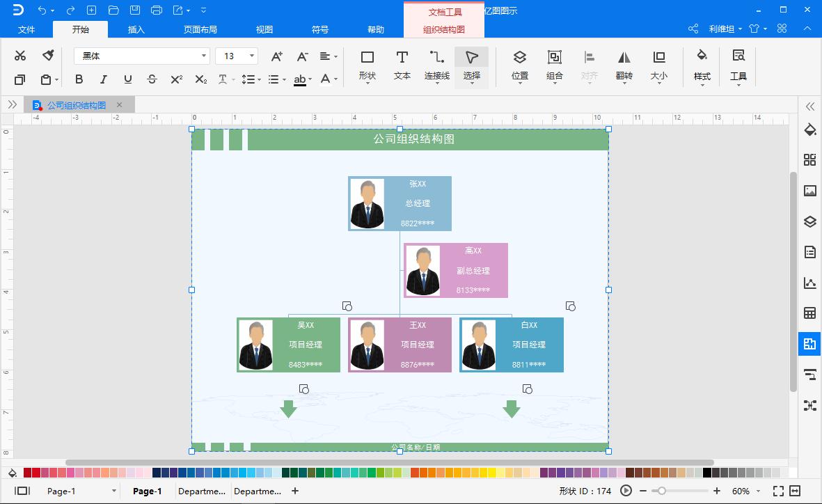
Task: Click the Copy icon
Action: point(20,80)
